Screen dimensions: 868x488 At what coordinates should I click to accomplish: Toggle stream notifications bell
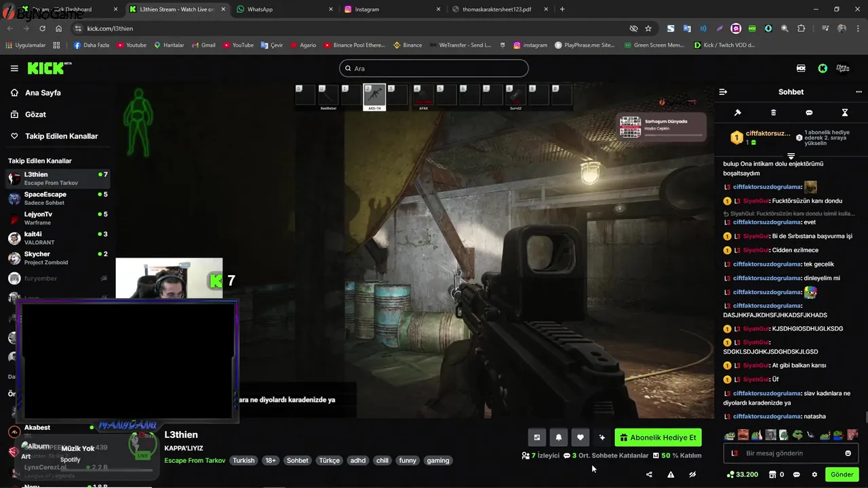point(559,438)
